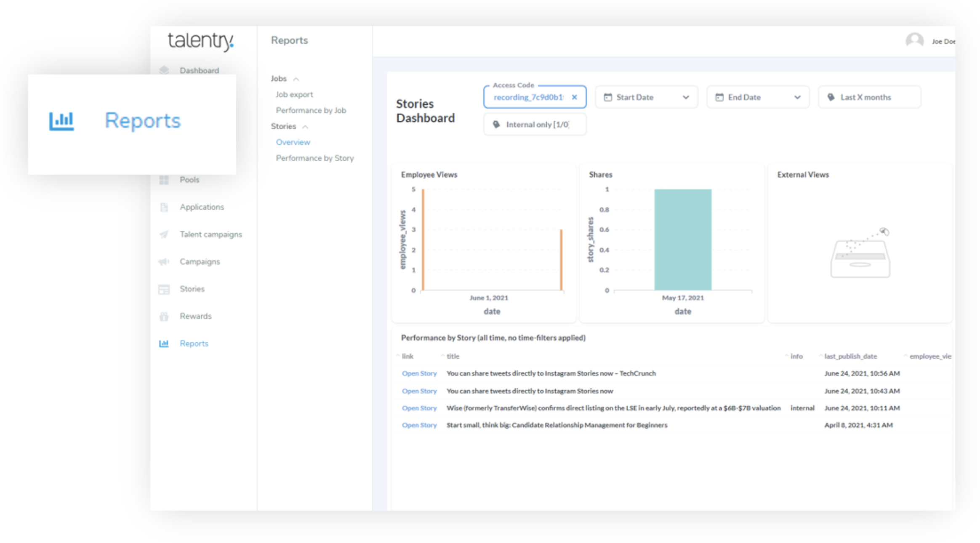Collapse the Jobs section chevron
The width and height of the screenshot is (980, 543).
[296, 79]
